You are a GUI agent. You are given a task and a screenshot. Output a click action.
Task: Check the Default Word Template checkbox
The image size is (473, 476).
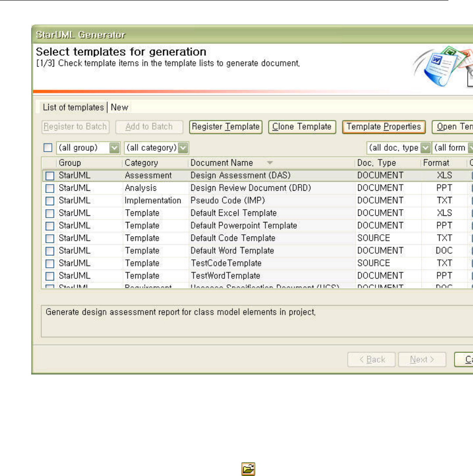[x=50, y=251]
